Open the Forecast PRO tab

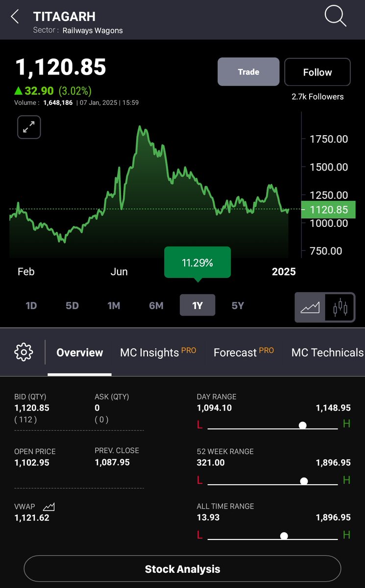(x=243, y=352)
